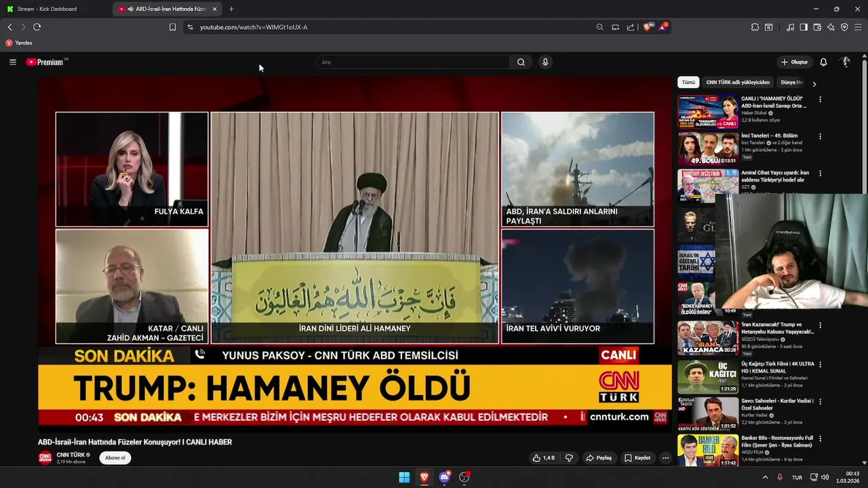
Task: Open Brave Wallet icon
Action: click(817, 27)
